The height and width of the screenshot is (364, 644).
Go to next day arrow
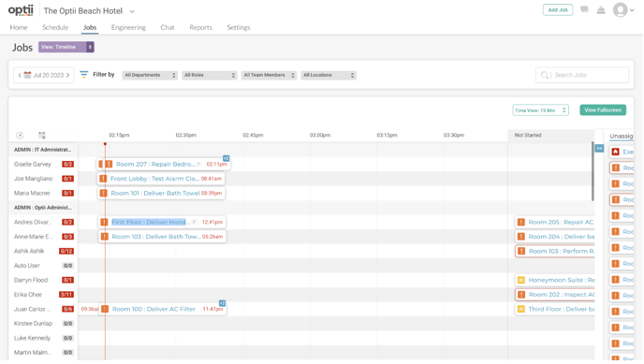[x=67, y=76]
